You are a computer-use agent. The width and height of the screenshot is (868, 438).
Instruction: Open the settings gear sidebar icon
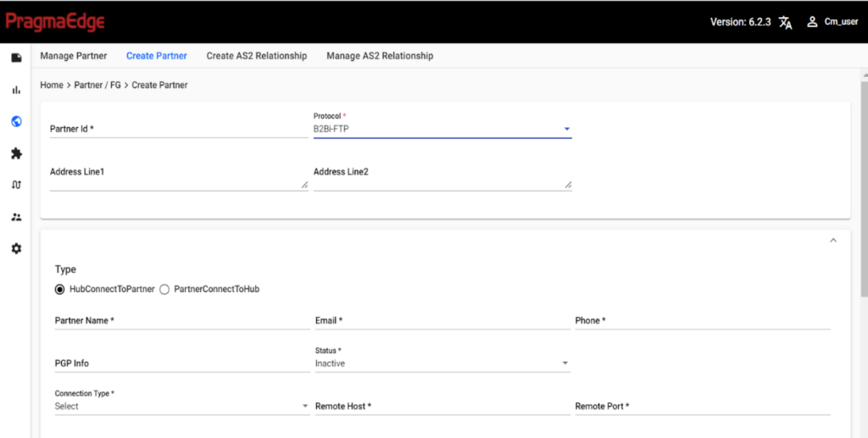point(17,249)
